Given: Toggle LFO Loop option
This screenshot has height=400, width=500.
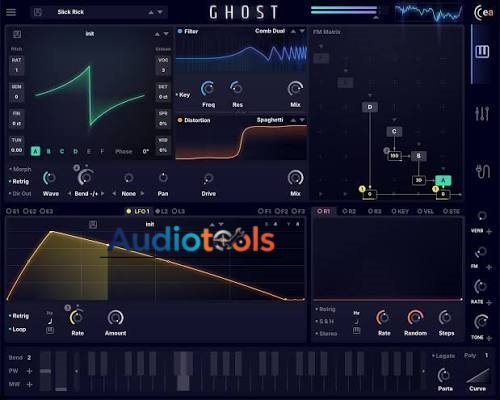Looking at the screenshot, I should (x=17, y=329).
